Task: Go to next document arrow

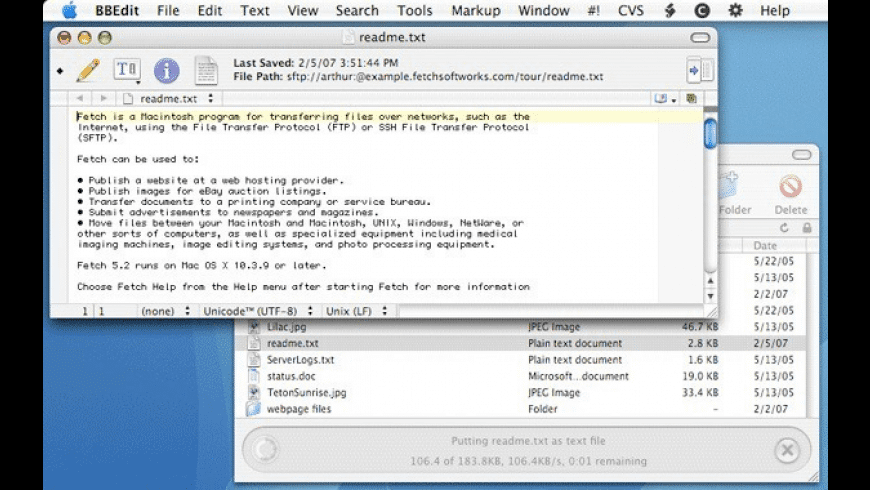Action: click(103, 98)
